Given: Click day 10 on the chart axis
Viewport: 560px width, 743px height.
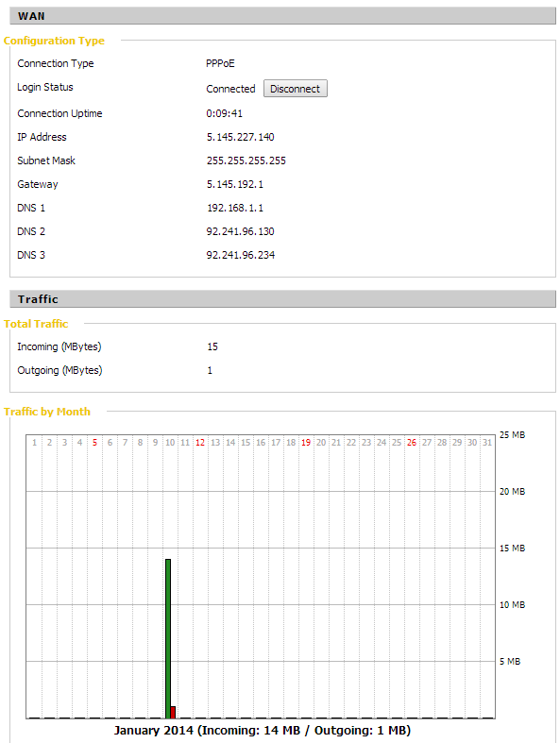Looking at the screenshot, I should point(170,443).
